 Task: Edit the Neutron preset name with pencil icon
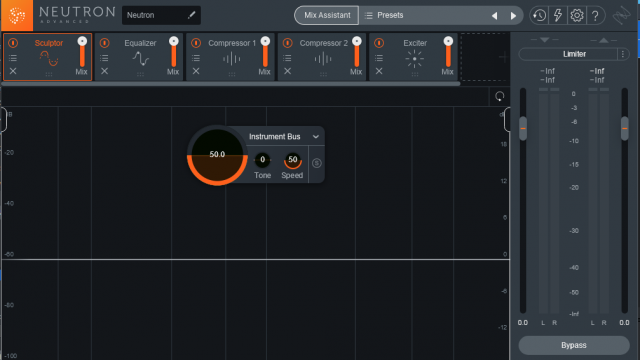[191, 15]
